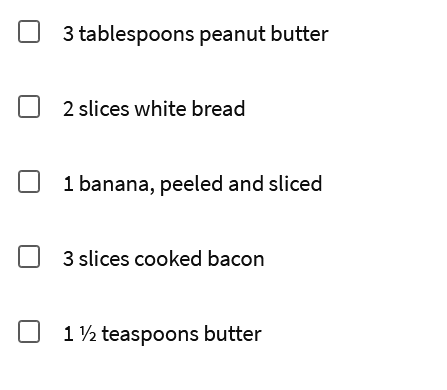Viewport: 447px width, 390px height.
Task: Click the word 'sliced' after 'and'
Action: [295, 184]
